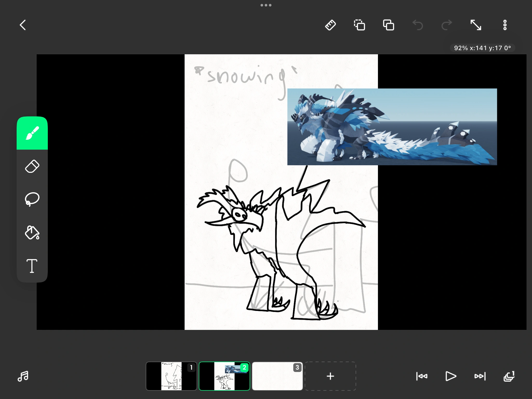The image size is (532, 399).
Task: Jump to the first frame
Action: pyautogui.click(x=422, y=376)
